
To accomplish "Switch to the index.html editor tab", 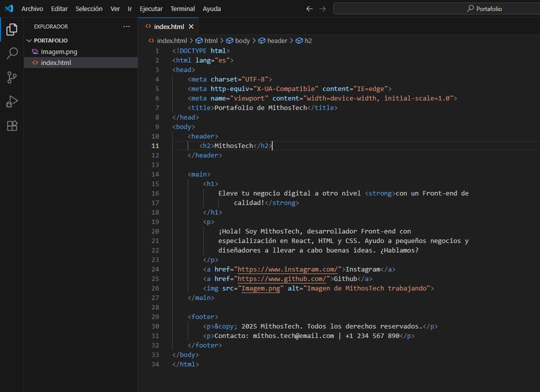I will [x=169, y=26].
